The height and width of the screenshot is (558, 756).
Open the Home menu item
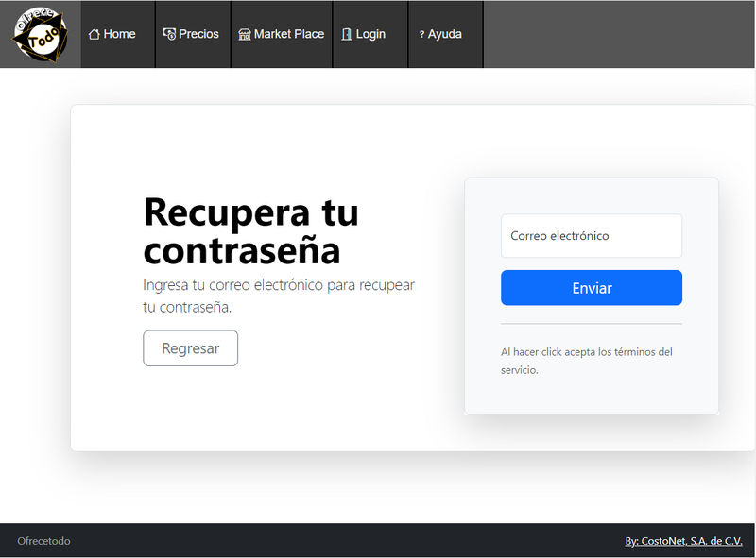click(120, 34)
